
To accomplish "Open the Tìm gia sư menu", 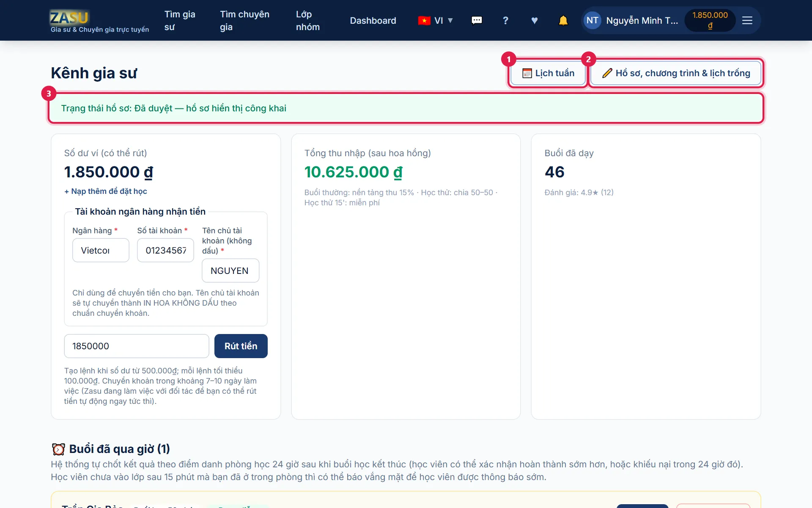I will (180, 20).
